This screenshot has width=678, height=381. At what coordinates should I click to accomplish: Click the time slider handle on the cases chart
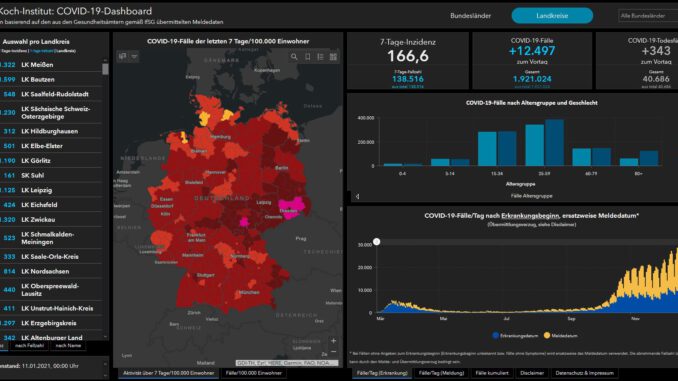(377, 242)
